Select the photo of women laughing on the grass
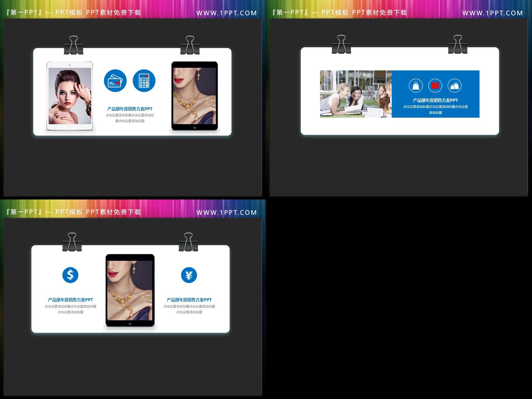The width and height of the screenshot is (532, 399). point(356,94)
